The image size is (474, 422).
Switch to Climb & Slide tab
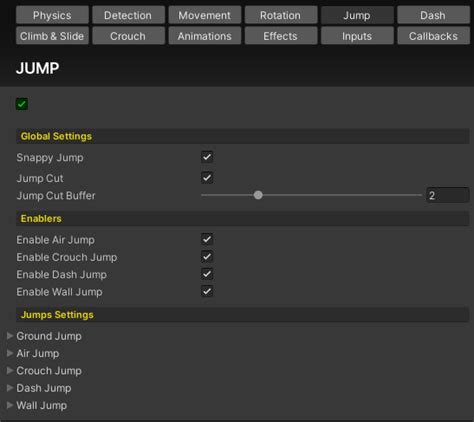pos(52,36)
